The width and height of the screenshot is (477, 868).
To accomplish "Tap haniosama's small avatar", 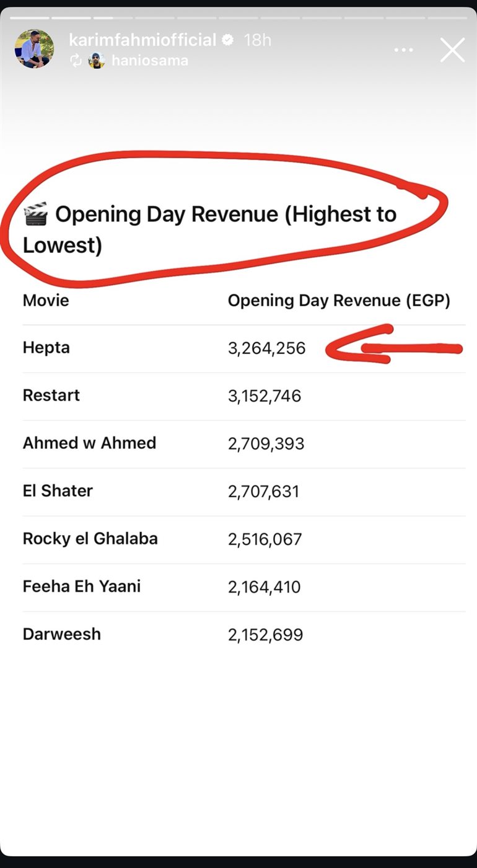I will [96, 61].
